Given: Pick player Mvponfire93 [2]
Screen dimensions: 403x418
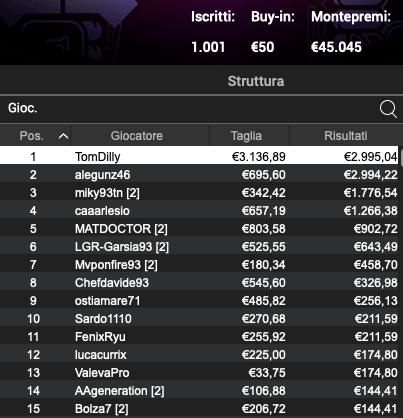Looking at the screenshot, I should click(x=199, y=265).
